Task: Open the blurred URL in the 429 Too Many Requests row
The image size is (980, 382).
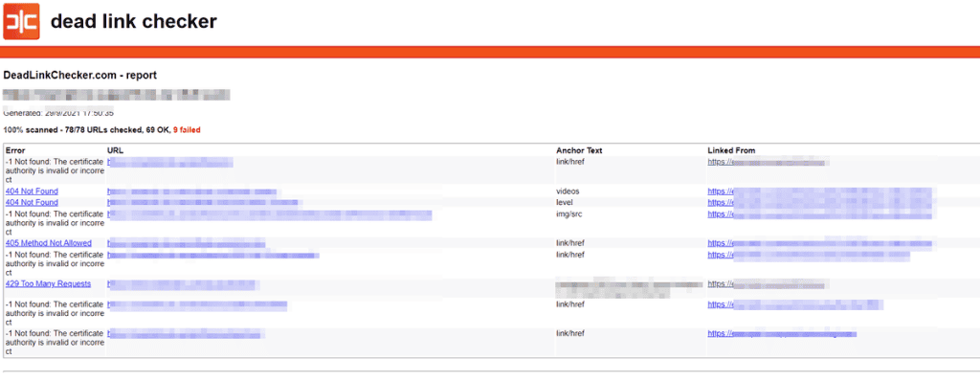Action: pyautogui.click(x=184, y=284)
